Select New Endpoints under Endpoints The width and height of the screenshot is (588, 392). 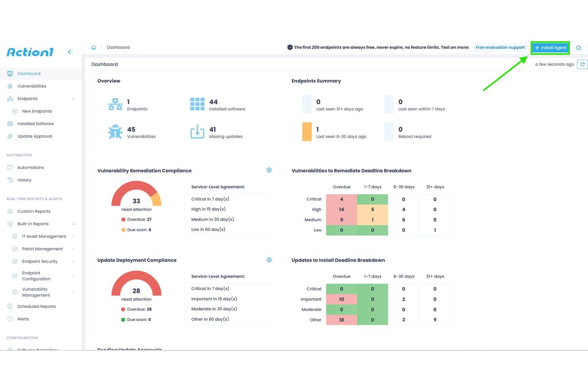pos(37,111)
